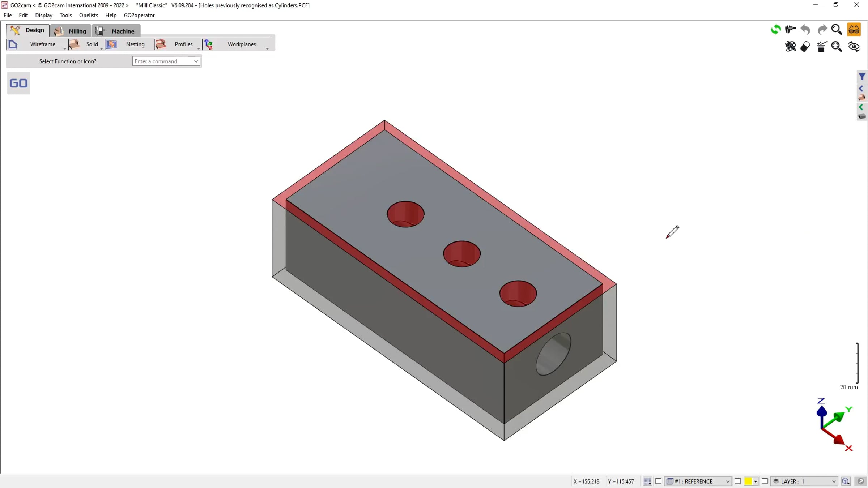This screenshot has width=868, height=488.
Task: Open the grid settings icon in status bar
Action: 647,481
